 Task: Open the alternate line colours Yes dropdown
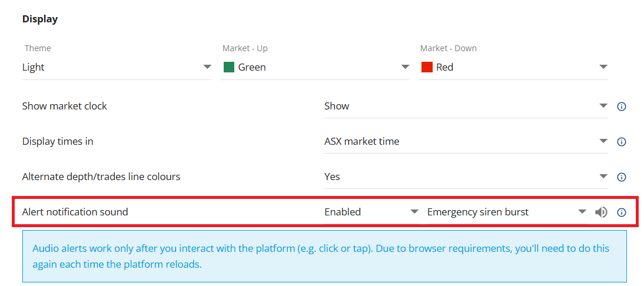(465, 177)
